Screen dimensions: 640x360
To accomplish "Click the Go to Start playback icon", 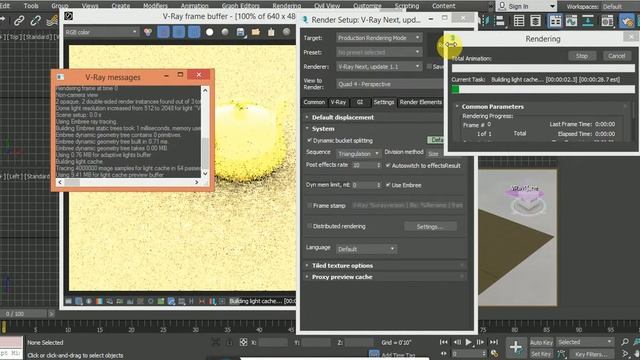I will [x=444, y=342].
